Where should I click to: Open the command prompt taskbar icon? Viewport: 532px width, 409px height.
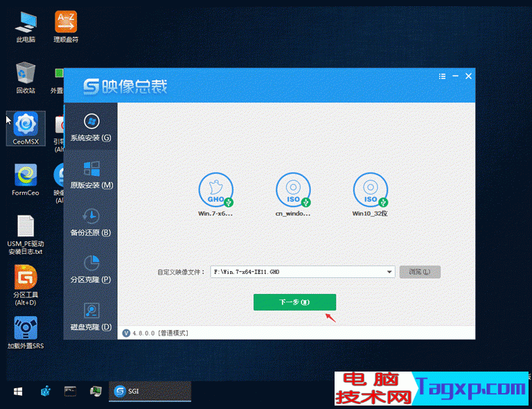click(x=70, y=392)
